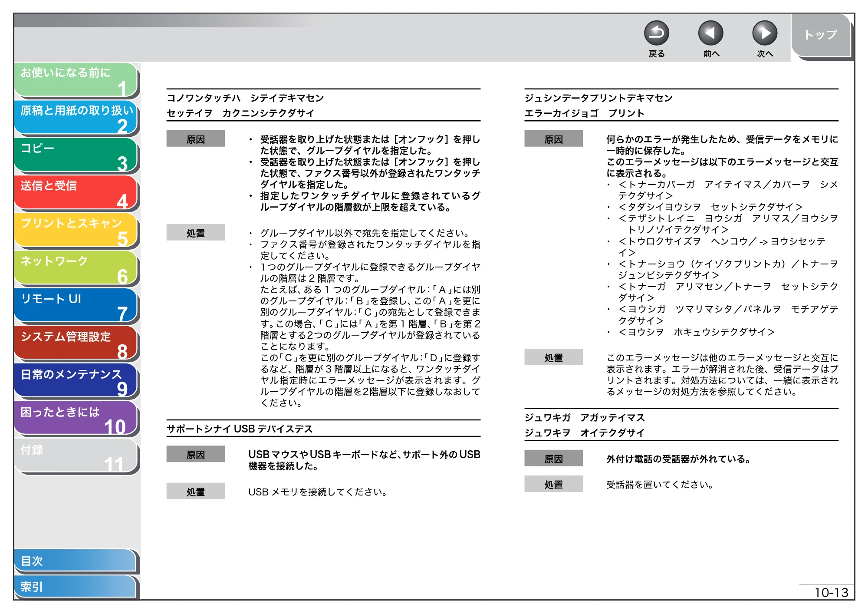Screen dimensions: 868x614
Task: Open the トップ tab
Action: click(x=820, y=35)
